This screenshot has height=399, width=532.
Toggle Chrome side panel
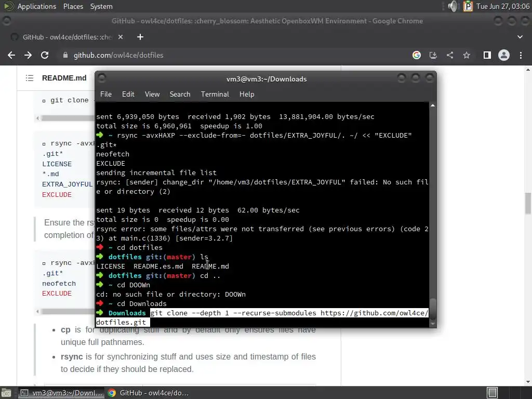(x=487, y=55)
